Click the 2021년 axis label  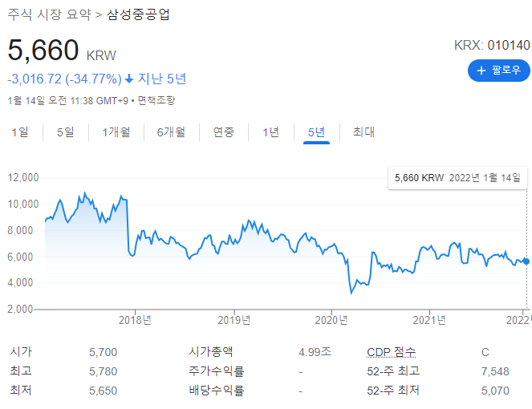[429, 320]
